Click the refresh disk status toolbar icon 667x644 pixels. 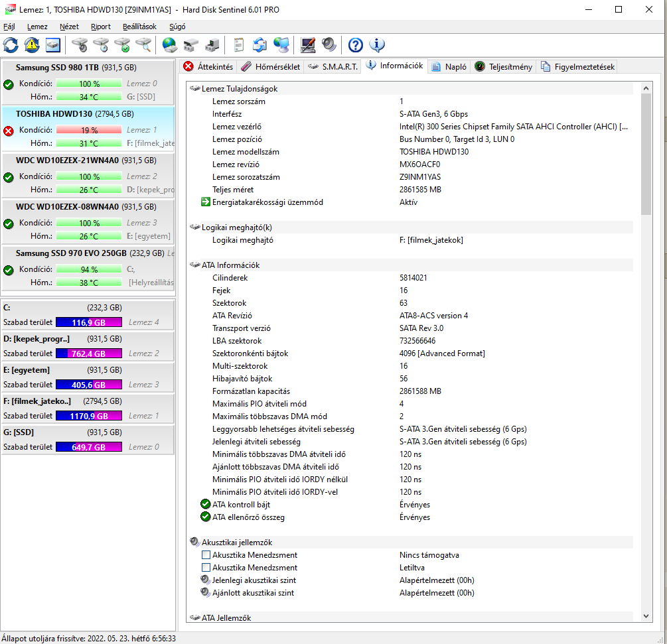[11, 44]
